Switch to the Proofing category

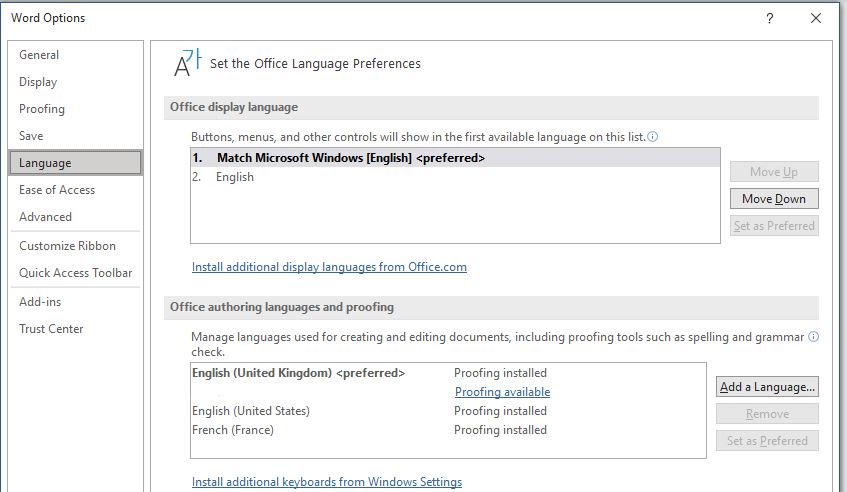coord(76,109)
